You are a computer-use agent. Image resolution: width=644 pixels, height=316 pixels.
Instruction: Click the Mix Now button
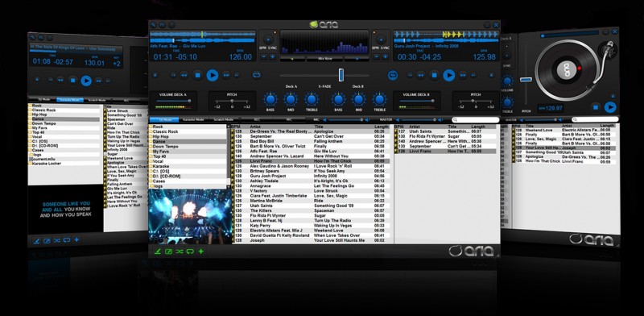tap(325, 59)
